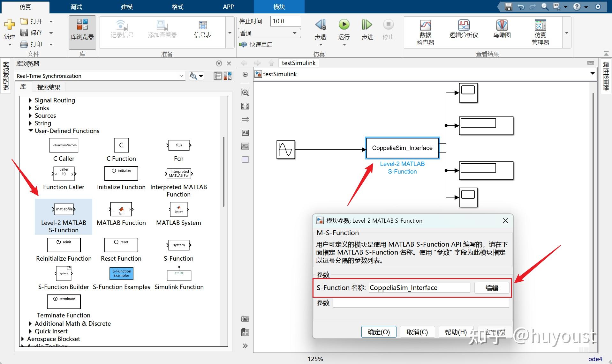Viewport: 612px width, 364px height.
Task: Click the 编辑 button beside S-Function name
Action: [x=492, y=288]
